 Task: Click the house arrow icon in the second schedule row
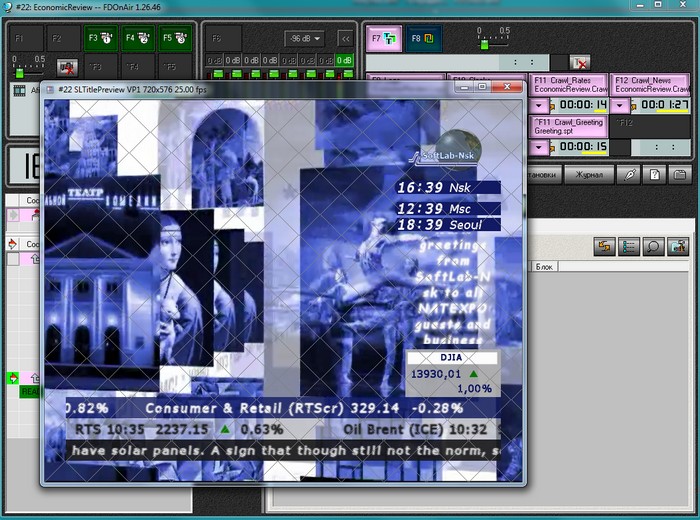(x=35, y=259)
